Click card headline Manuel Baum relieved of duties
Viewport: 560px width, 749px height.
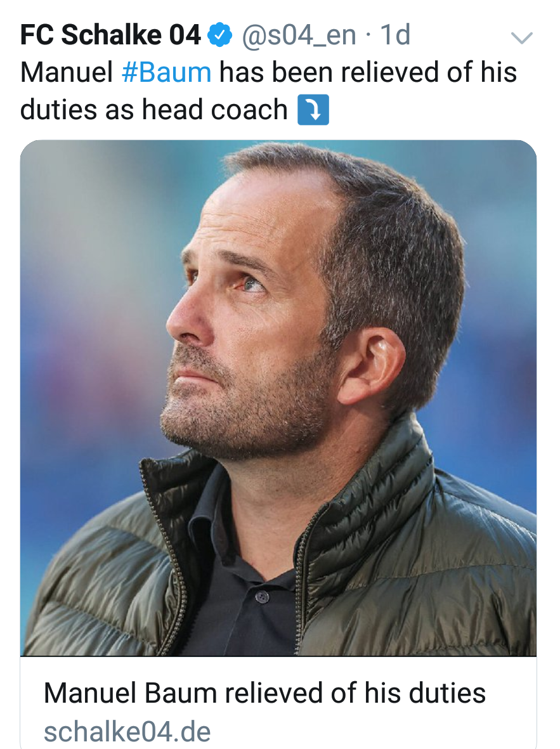click(264, 693)
